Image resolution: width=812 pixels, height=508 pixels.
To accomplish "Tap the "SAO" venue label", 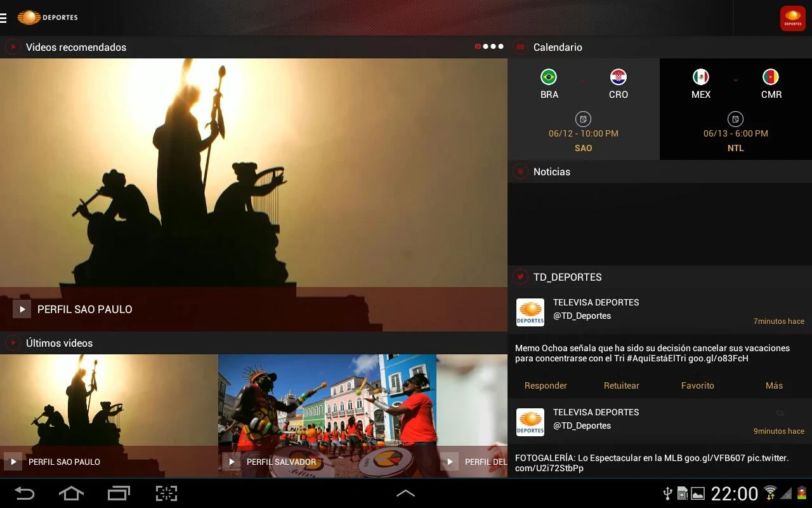I will [x=584, y=148].
